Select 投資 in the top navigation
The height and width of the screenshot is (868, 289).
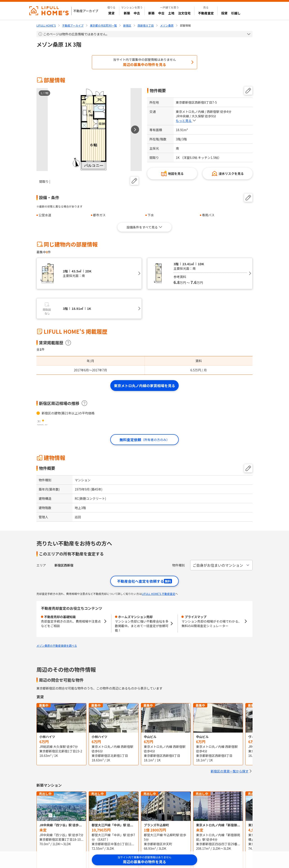[224, 14]
